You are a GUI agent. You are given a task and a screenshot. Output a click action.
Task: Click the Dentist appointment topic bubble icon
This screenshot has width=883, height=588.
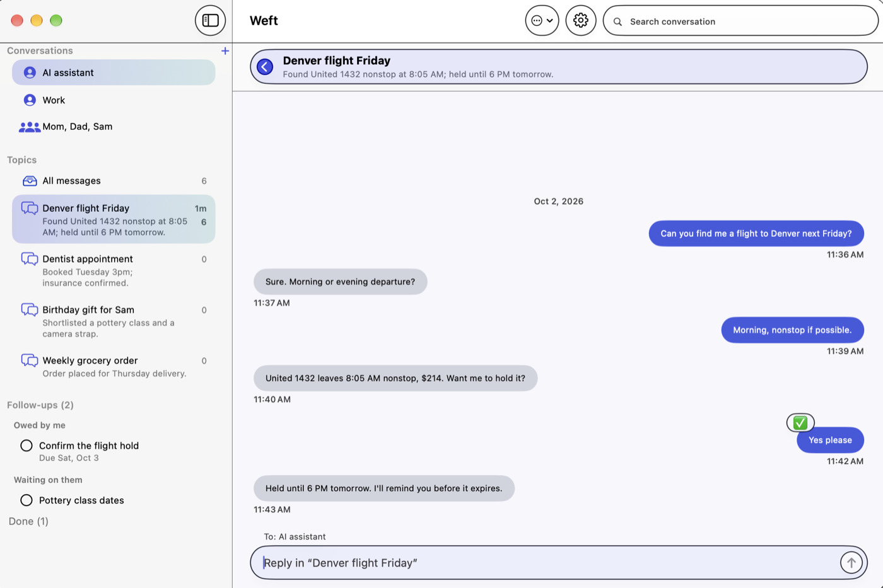[x=30, y=259]
